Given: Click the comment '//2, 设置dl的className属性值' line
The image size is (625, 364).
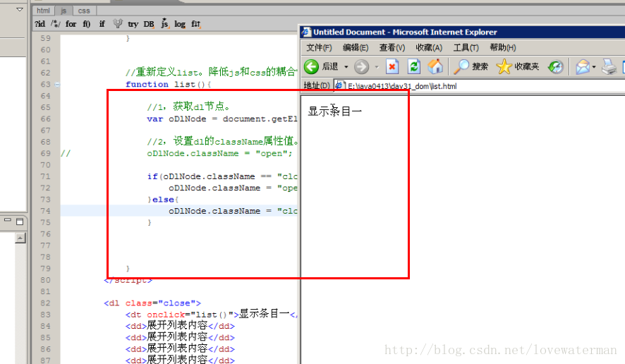Looking at the screenshot, I should click(223, 141).
